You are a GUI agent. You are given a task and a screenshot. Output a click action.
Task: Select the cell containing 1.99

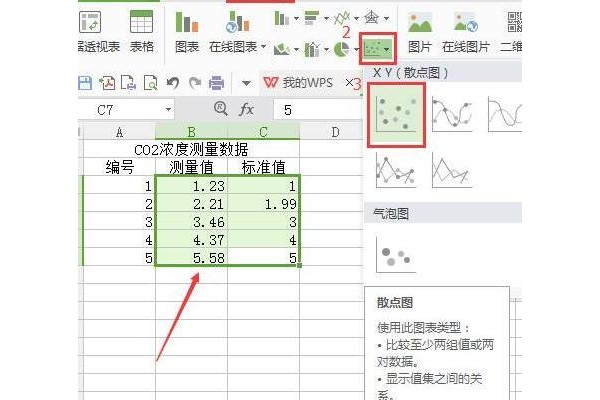(263, 204)
